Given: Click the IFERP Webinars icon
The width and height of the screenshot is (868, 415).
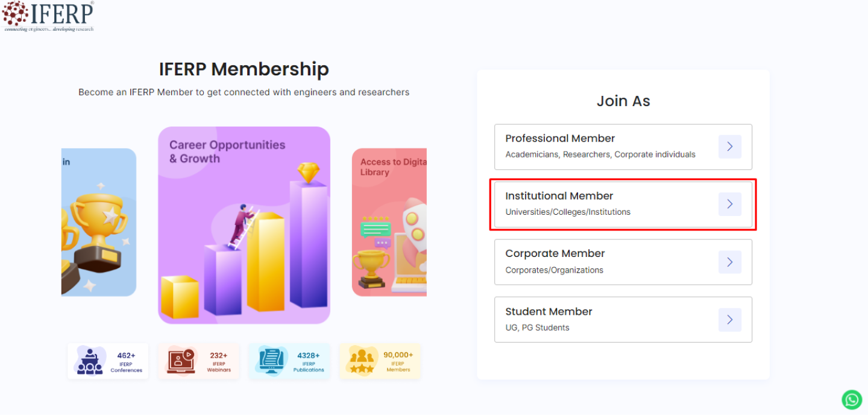Looking at the screenshot, I should click(x=181, y=361).
